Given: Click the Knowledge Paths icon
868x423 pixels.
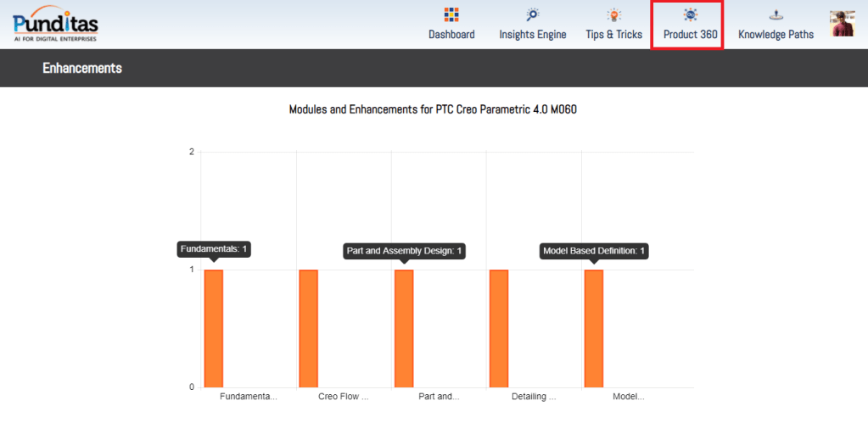Looking at the screenshot, I should (776, 14).
